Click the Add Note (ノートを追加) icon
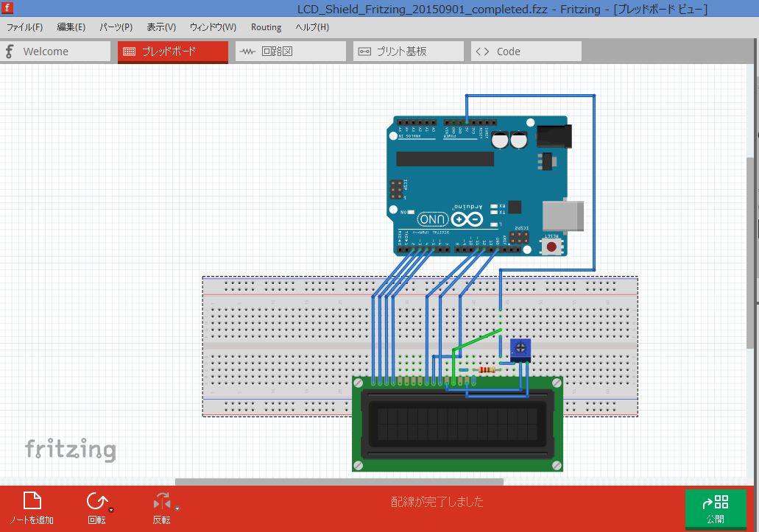 point(32,501)
